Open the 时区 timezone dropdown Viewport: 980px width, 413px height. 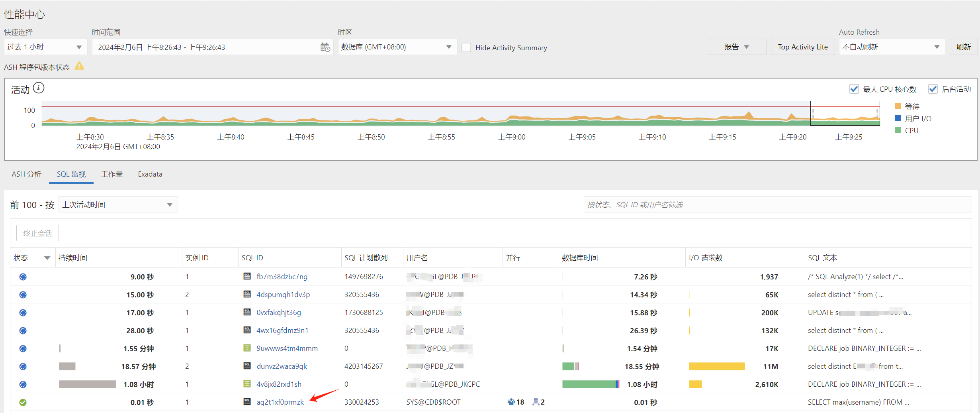coord(397,47)
